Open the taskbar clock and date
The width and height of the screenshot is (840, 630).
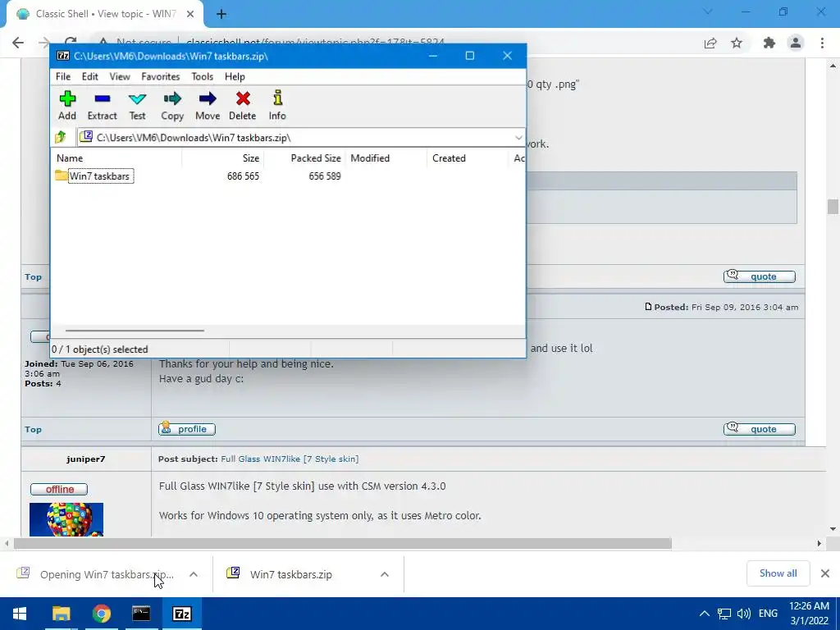pos(809,614)
